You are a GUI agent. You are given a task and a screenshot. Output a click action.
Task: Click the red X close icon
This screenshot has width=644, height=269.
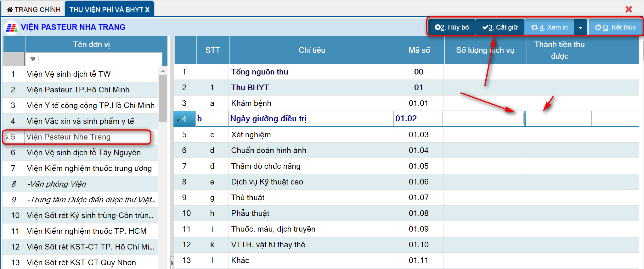tap(629, 9)
